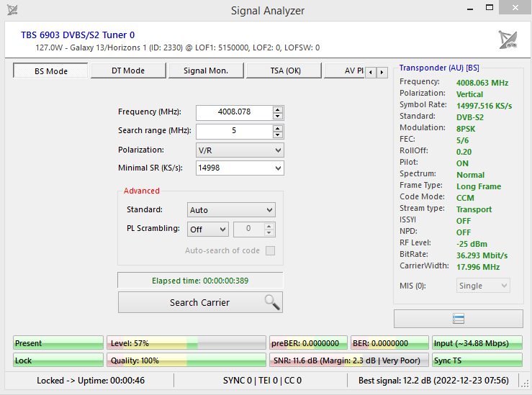The image size is (532, 395).
Task: Click the magnifier icon on Search Carrier
Action: coord(272,302)
